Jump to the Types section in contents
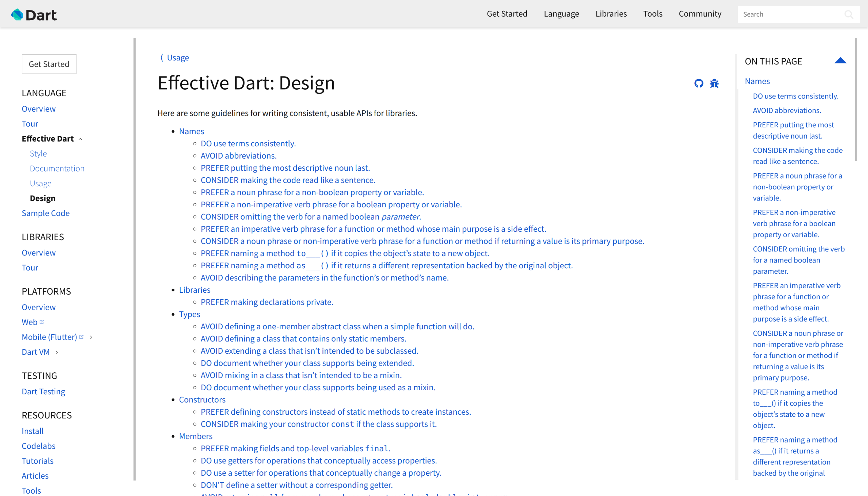Image resolution: width=868 pixels, height=496 pixels. [190, 314]
